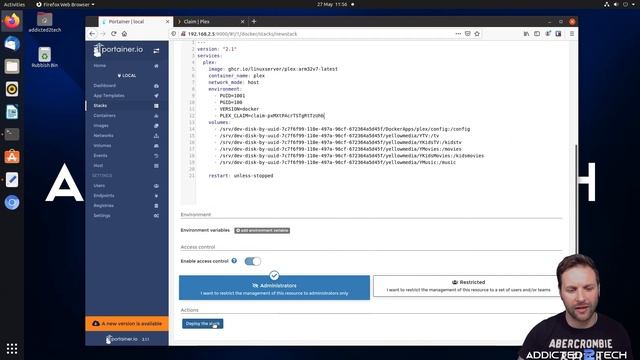Click the Users icon in sidebar

[x=156, y=186]
